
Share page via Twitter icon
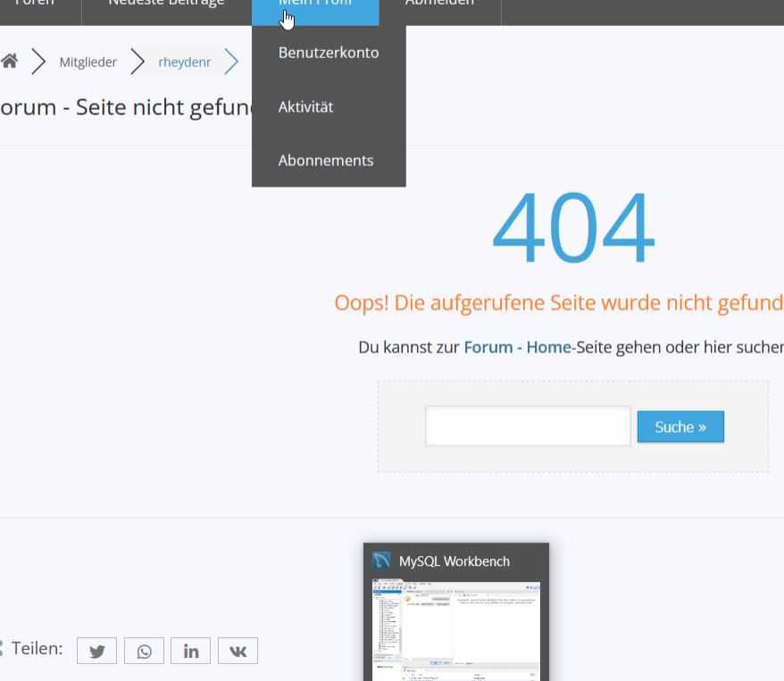96,651
